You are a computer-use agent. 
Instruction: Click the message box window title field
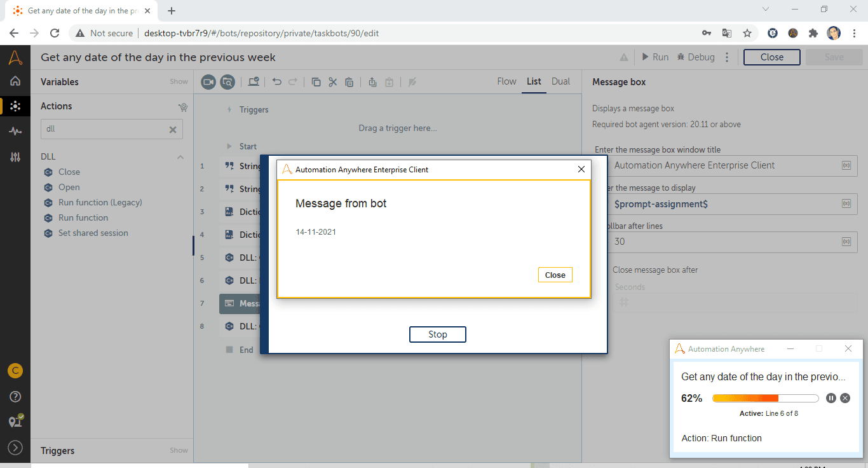point(725,165)
